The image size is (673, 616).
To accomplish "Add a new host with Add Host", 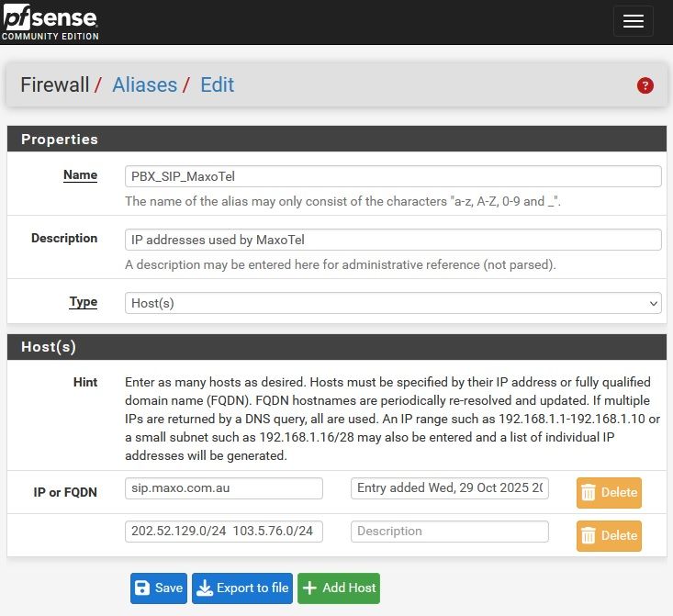I will 338,588.
